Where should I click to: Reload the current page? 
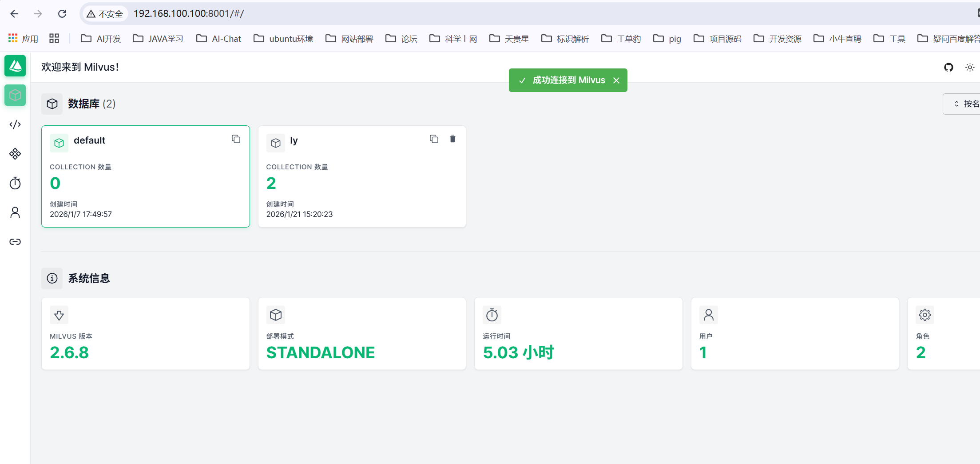[x=62, y=14]
